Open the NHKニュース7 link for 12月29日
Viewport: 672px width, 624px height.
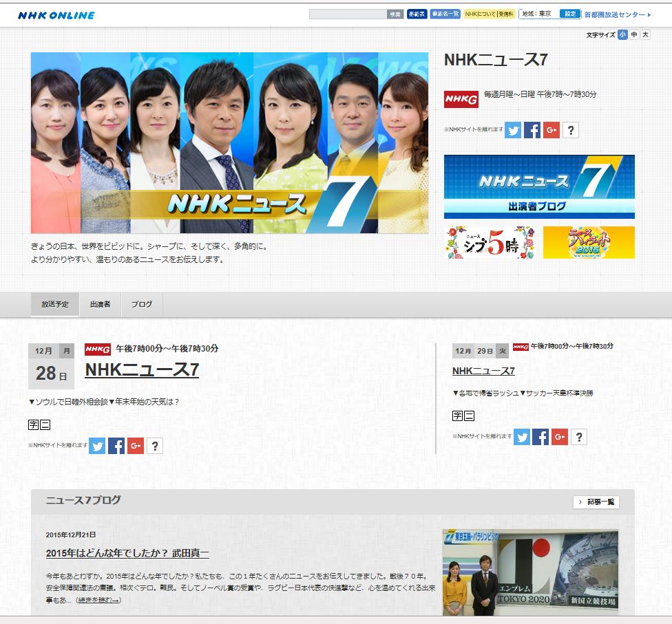(x=483, y=372)
